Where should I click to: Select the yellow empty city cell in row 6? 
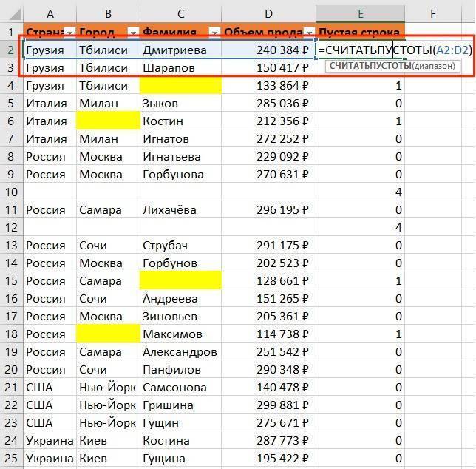tap(109, 121)
